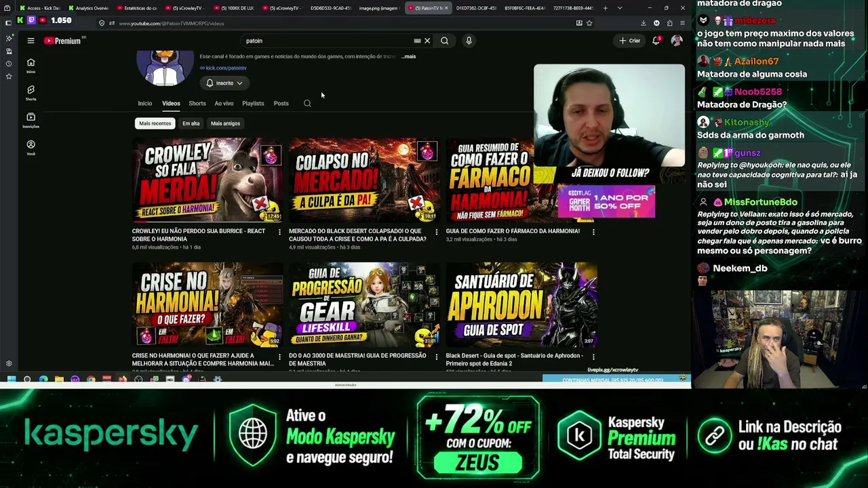868x488 pixels.
Task: Open browser sidebar bookmarks star icon
Action: 8,76
